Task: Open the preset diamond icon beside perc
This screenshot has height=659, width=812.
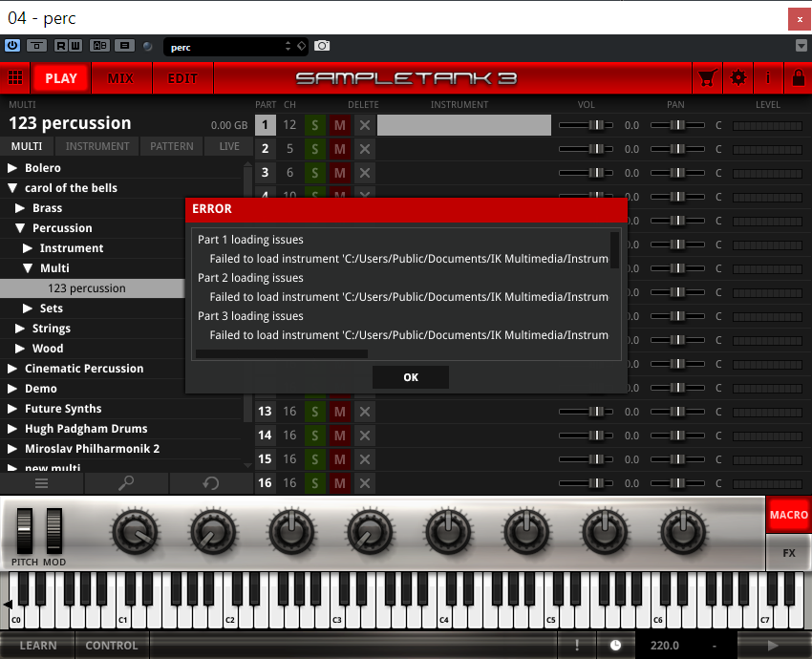Action: click(301, 46)
